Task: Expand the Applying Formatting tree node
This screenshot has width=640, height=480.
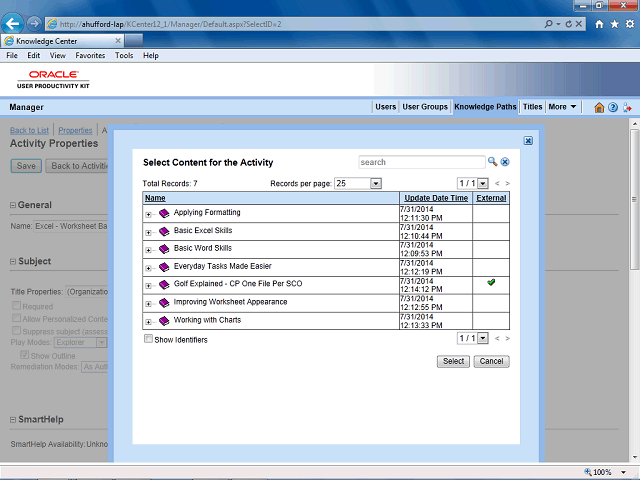Action: pyautogui.click(x=148, y=214)
